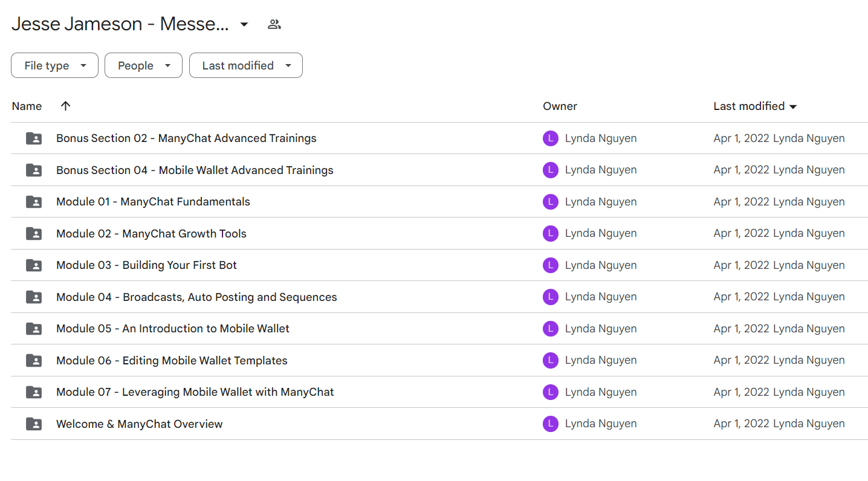868x481 pixels.
Task: Click folder icon for Bonus Section 02
Action: pos(34,138)
